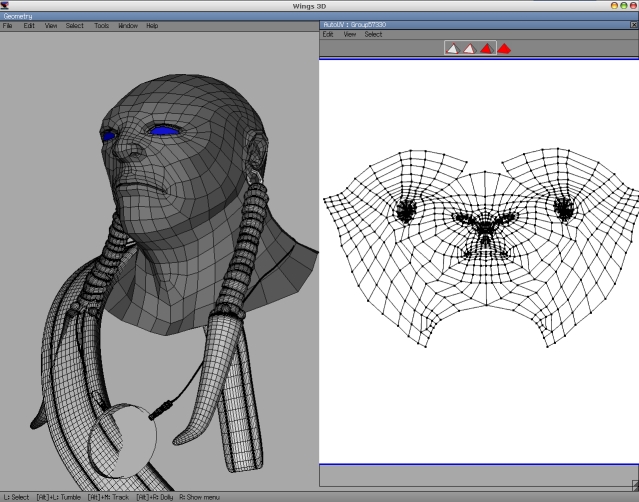Click the yellow minimize window button
639x502 pixels.
614,5
